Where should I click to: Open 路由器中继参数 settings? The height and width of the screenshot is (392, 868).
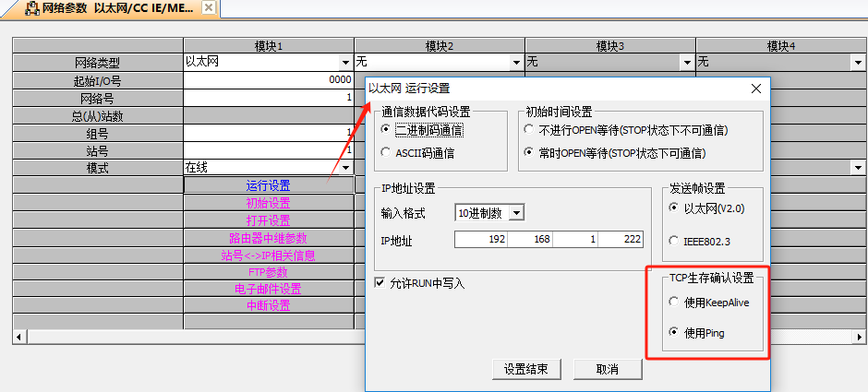269,238
